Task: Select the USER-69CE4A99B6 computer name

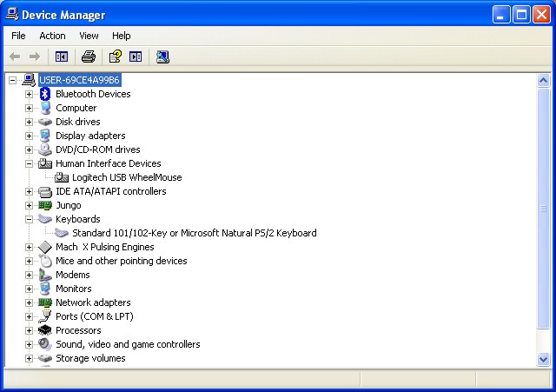Action: pyautogui.click(x=79, y=80)
